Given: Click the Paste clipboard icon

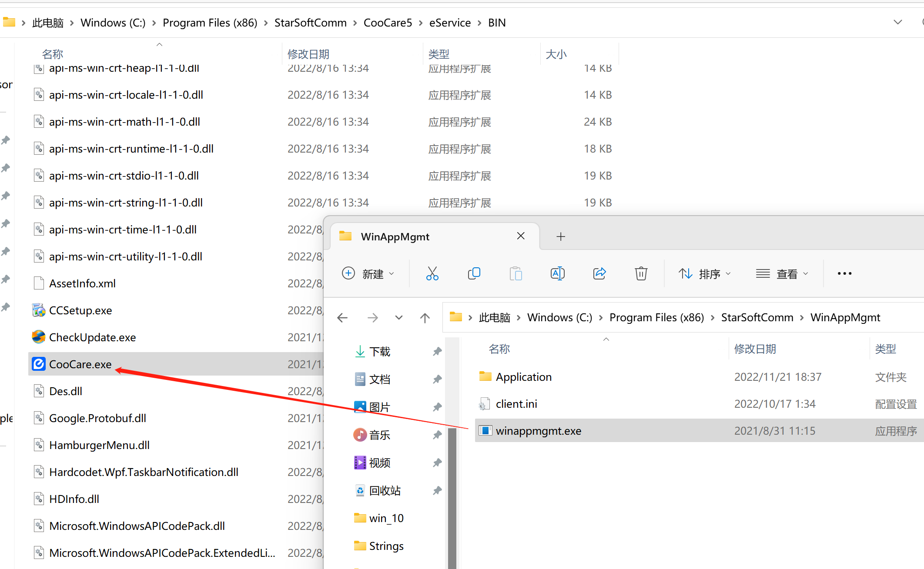Looking at the screenshot, I should 516,273.
